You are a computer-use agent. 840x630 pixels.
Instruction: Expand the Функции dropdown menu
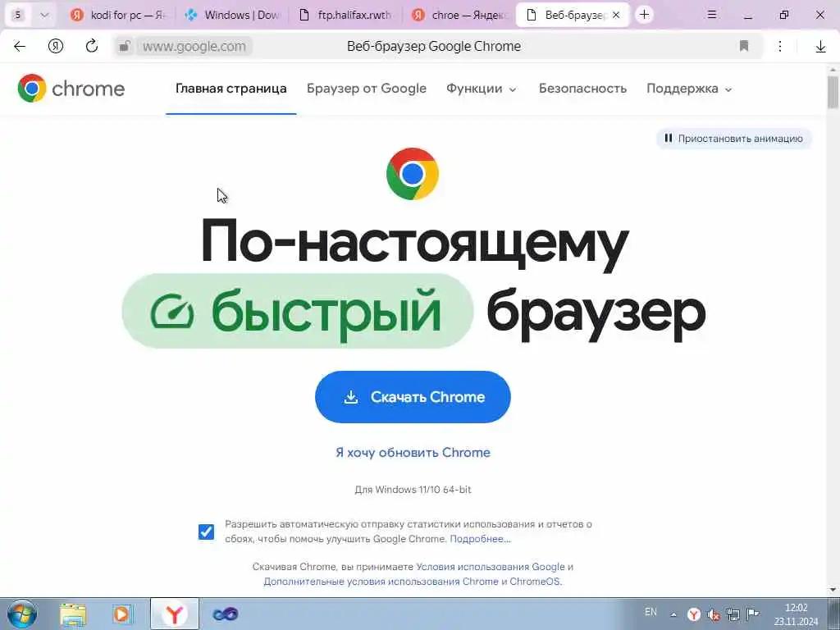click(481, 89)
